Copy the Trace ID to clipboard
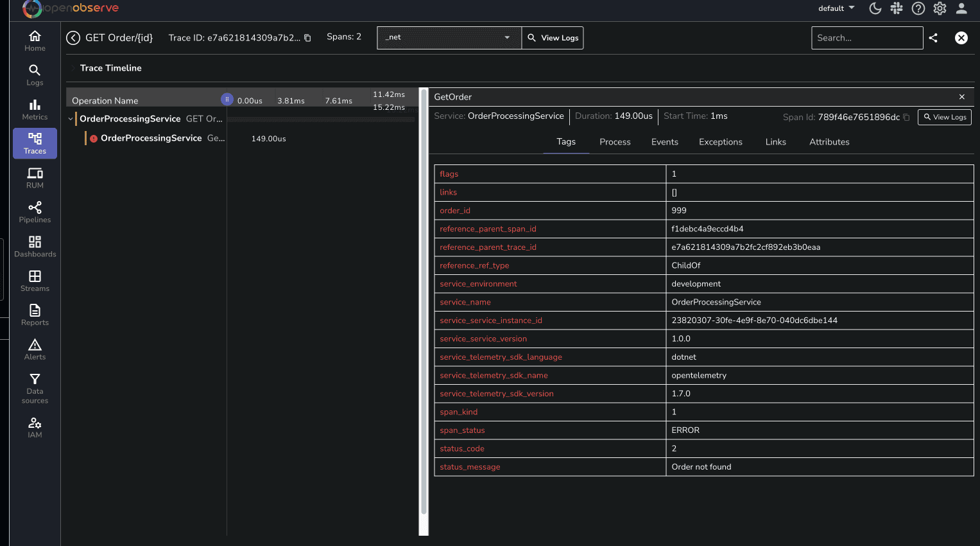980x546 pixels. 307,38
